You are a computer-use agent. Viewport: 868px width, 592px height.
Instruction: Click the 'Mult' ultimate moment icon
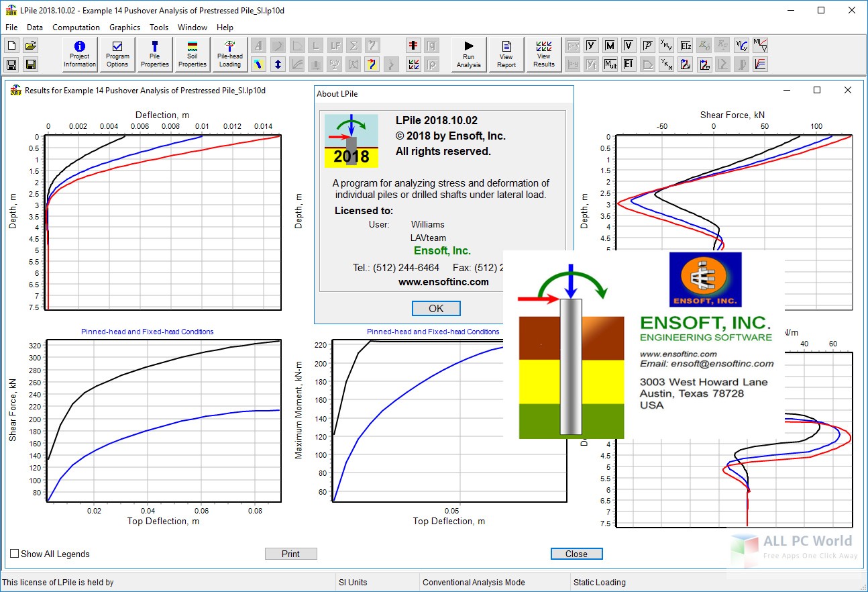610,64
